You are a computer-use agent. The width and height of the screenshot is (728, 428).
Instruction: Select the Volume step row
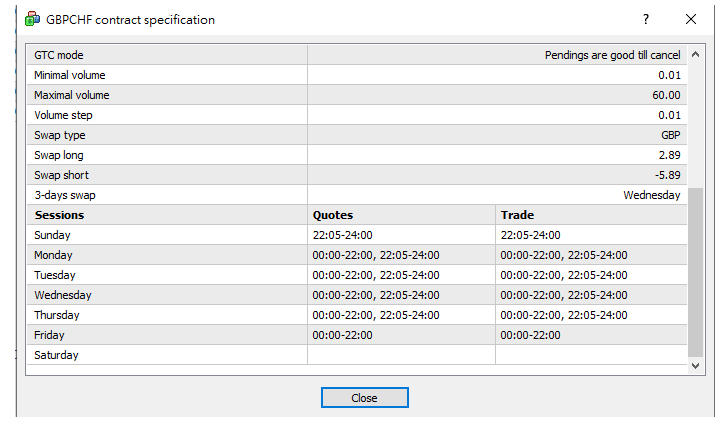[357, 115]
